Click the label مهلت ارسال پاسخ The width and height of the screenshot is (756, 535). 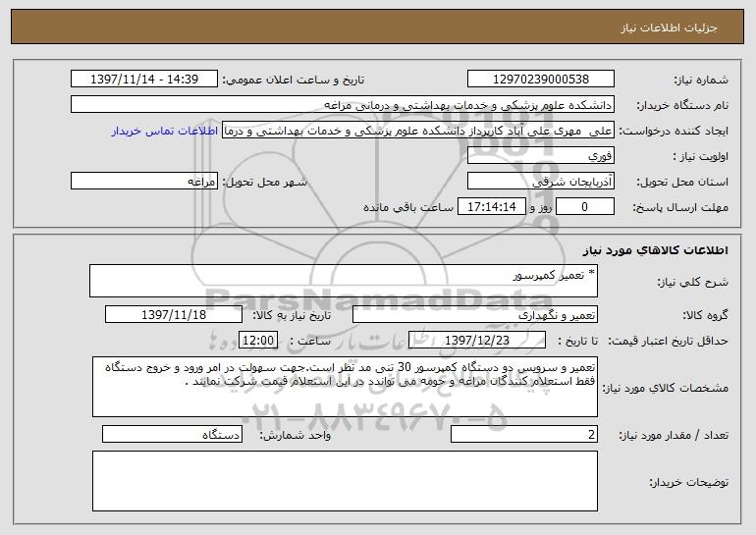(x=680, y=208)
